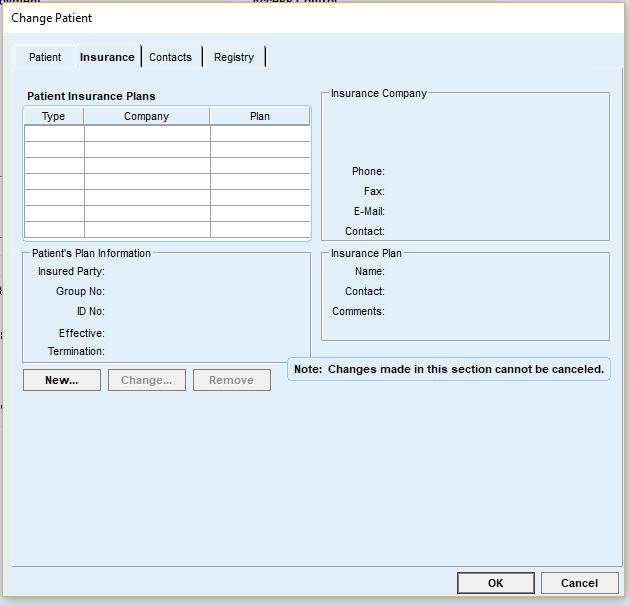Viewport: 629px width, 605px height.
Task: Click the Change Patient title bar
Action: click(300, 18)
